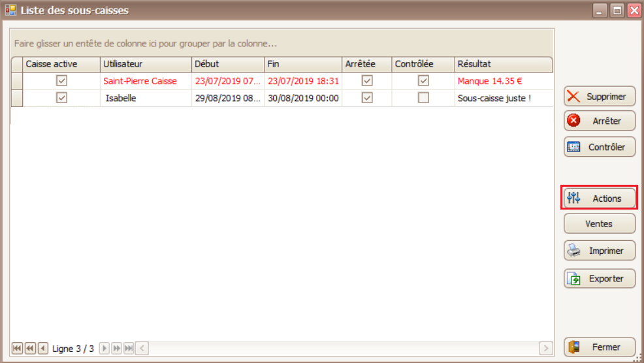The image size is (644, 363).
Task: Click the red X icon on Supprimer
Action: click(573, 97)
